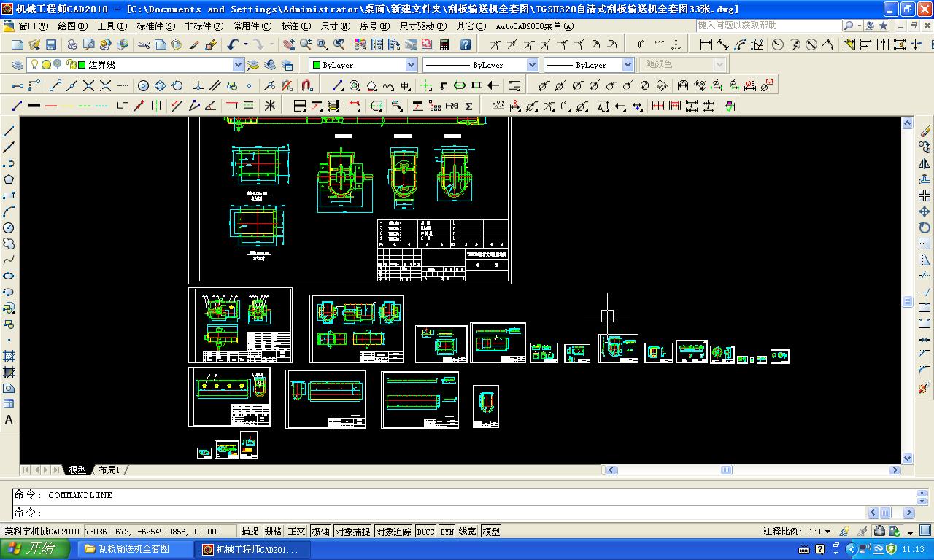Open the 绘图(D) menu
Screen dimensions: 934x560
point(72,26)
